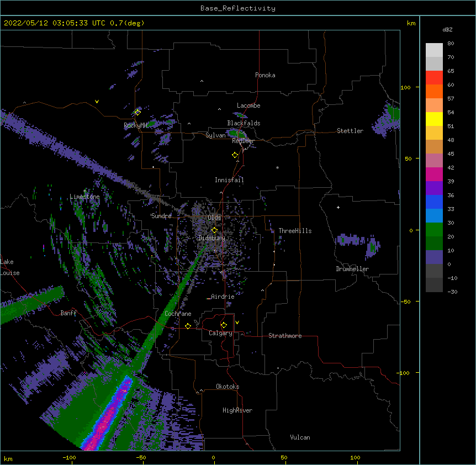Click the yellow V marker east of Calgary
The width and height of the screenshot is (476, 465).
pyautogui.click(x=237, y=323)
